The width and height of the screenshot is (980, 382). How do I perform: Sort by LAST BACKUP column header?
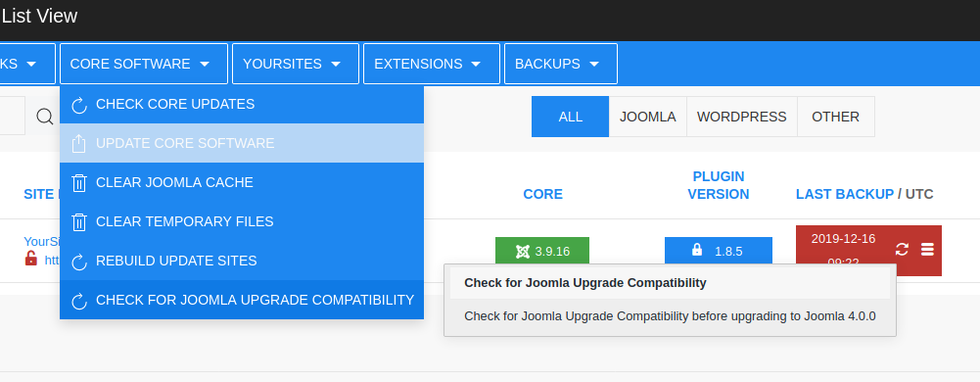(x=844, y=194)
